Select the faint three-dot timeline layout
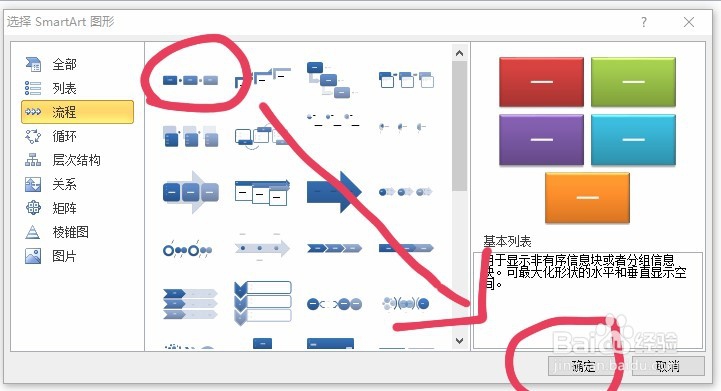Viewport: 721px width, 391px height. (x=403, y=126)
